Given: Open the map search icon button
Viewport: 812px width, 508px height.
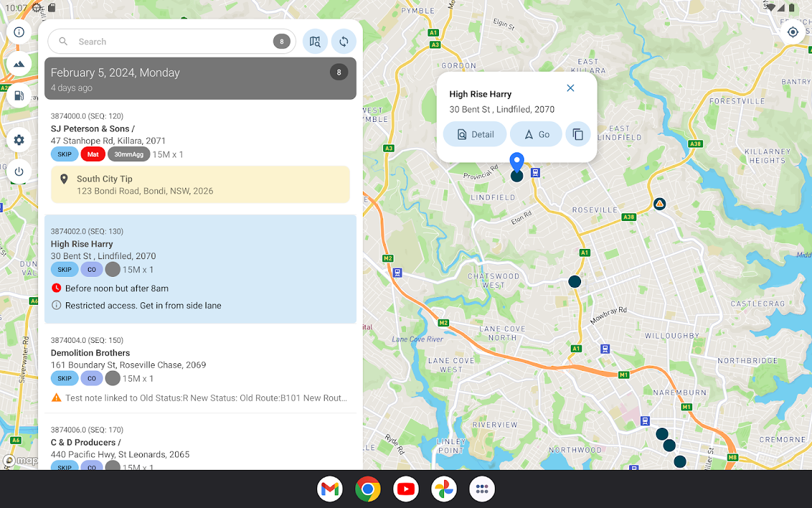Looking at the screenshot, I should [x=315, y=42].
